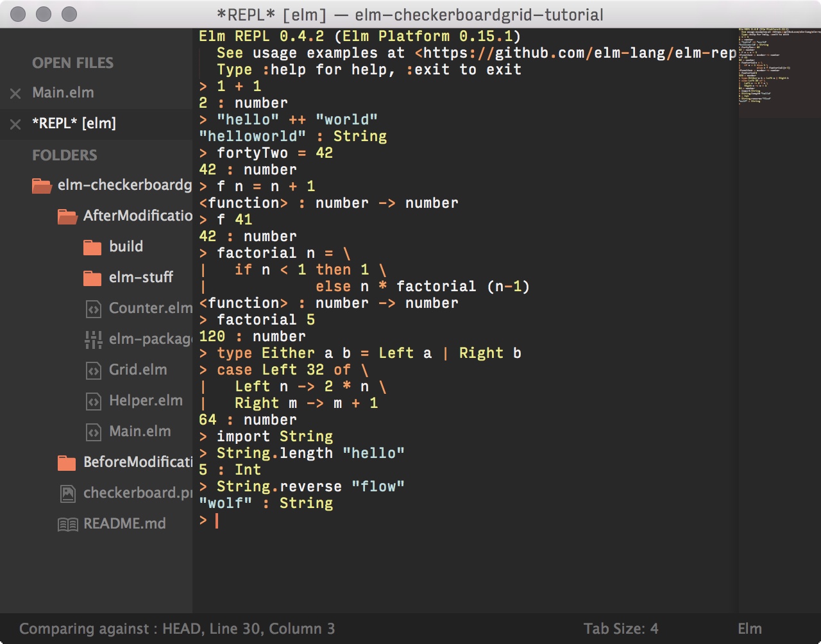Screen dimensions: 821x644
Task: Click the Grid.elm code file icon
Action: tap(93, 369)
